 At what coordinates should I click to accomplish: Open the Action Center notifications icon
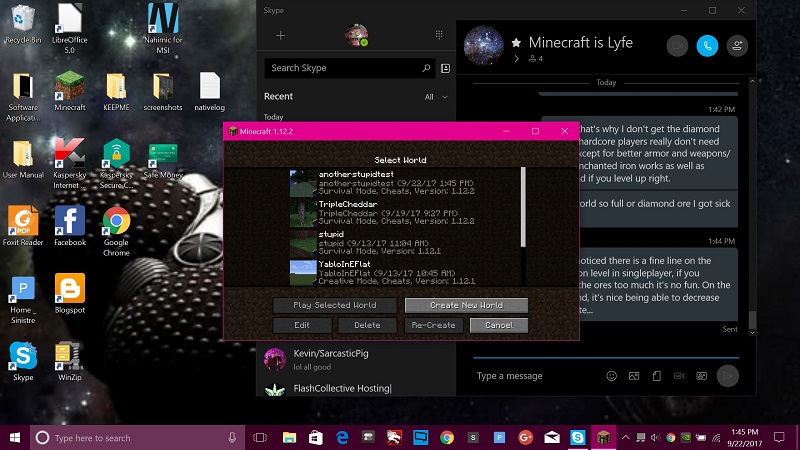point(779,437)
